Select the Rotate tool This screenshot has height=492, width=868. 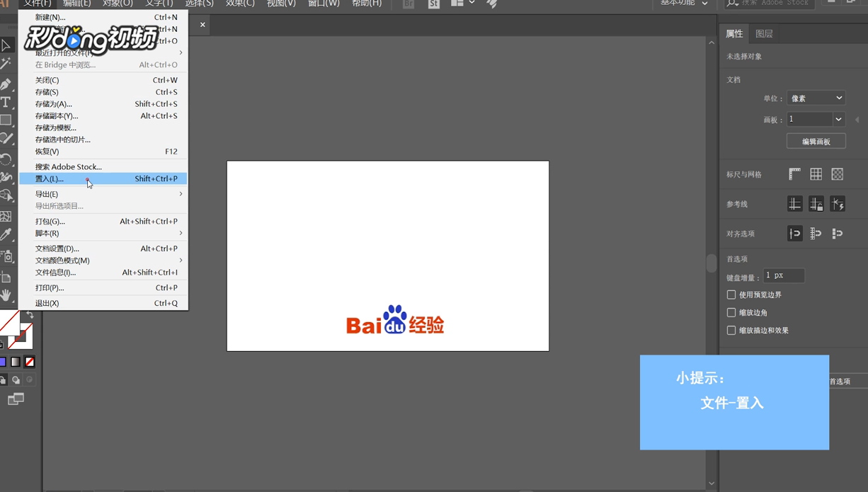(6, 159)
